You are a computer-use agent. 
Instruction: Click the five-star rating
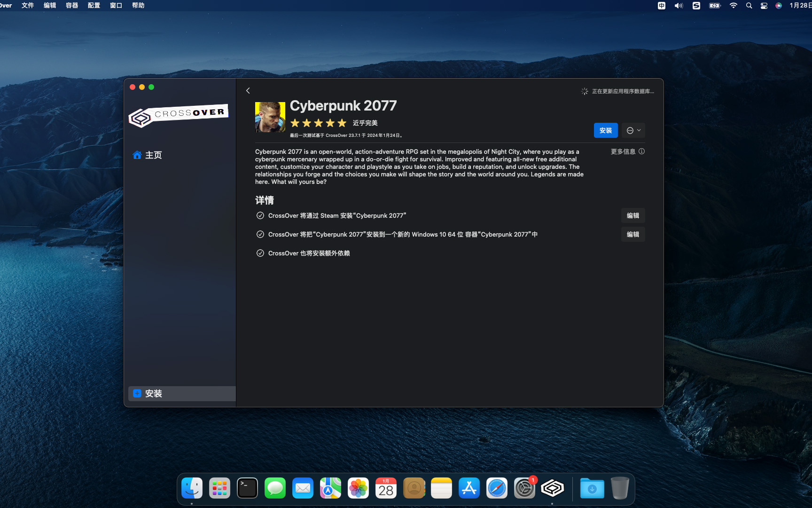pyautogui.click(x=318, y=123)
